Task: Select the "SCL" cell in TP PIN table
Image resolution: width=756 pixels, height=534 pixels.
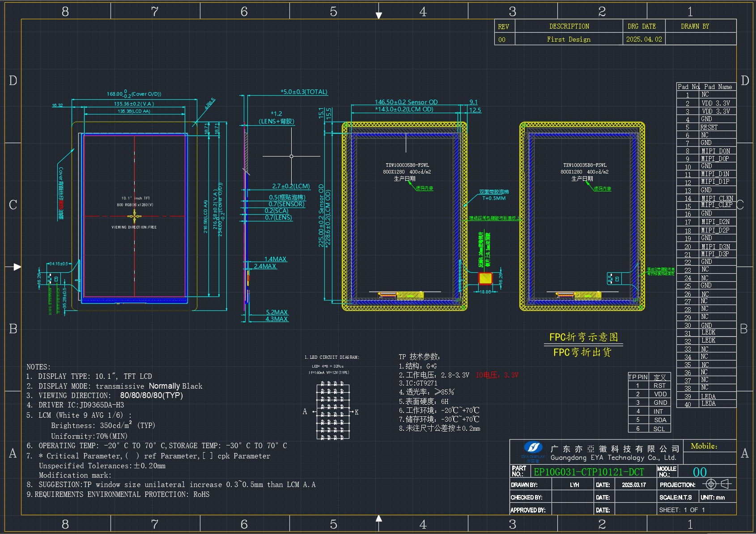Action: tap(659, 429)
